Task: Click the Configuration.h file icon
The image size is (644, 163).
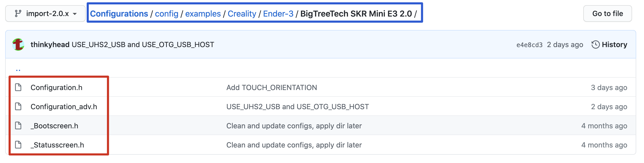Action: (x=18, y=87)
